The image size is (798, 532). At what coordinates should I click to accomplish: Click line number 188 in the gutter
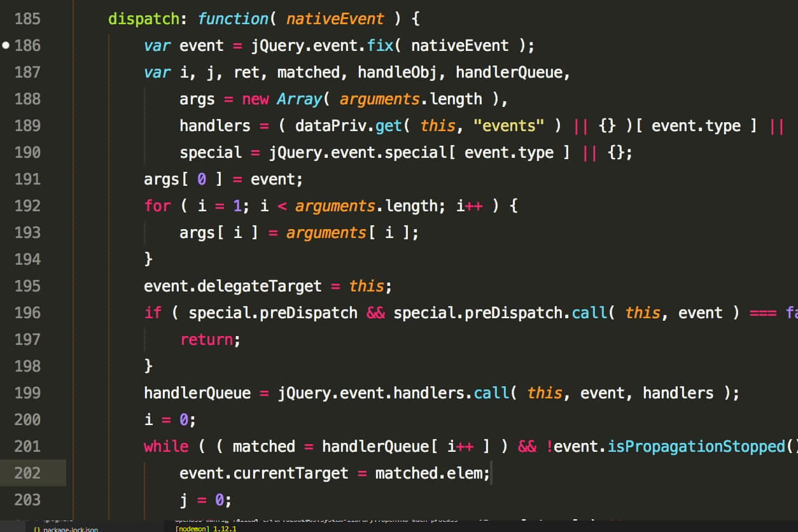tap(27, 99)
